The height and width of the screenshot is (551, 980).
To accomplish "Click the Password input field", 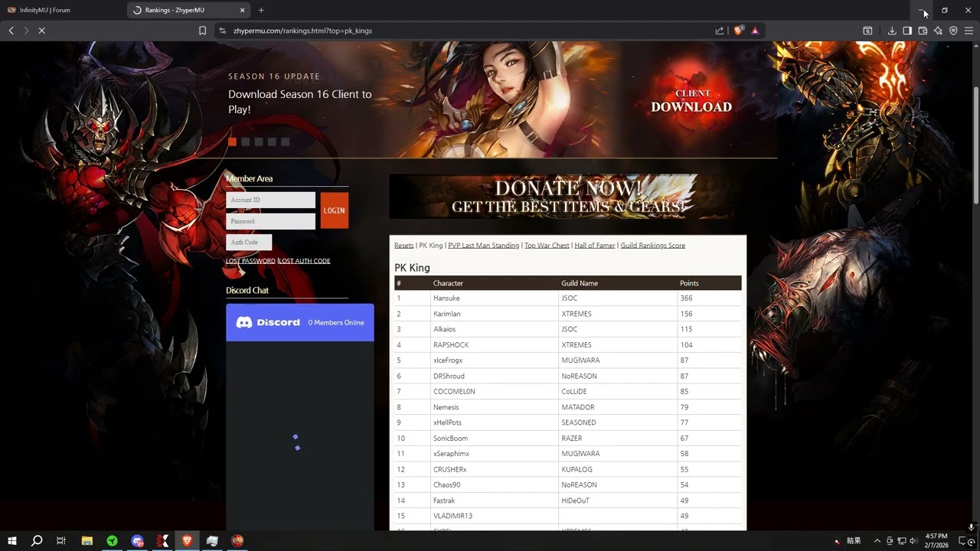I will [270, 221].
